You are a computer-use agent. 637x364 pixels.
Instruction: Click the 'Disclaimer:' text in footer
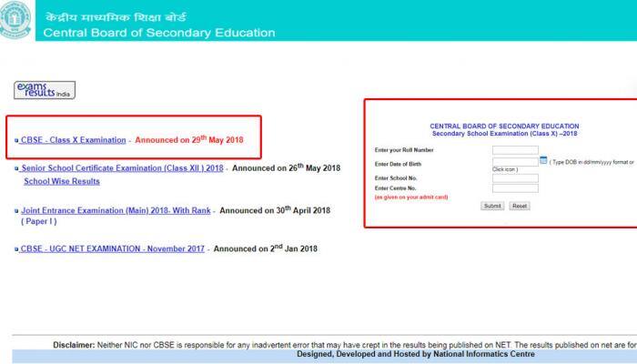(74, 345)
